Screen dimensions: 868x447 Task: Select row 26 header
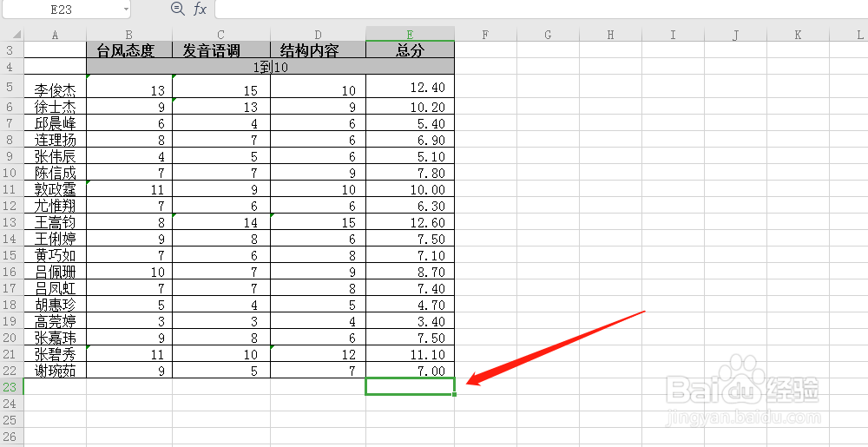click(x=10, y=436)
